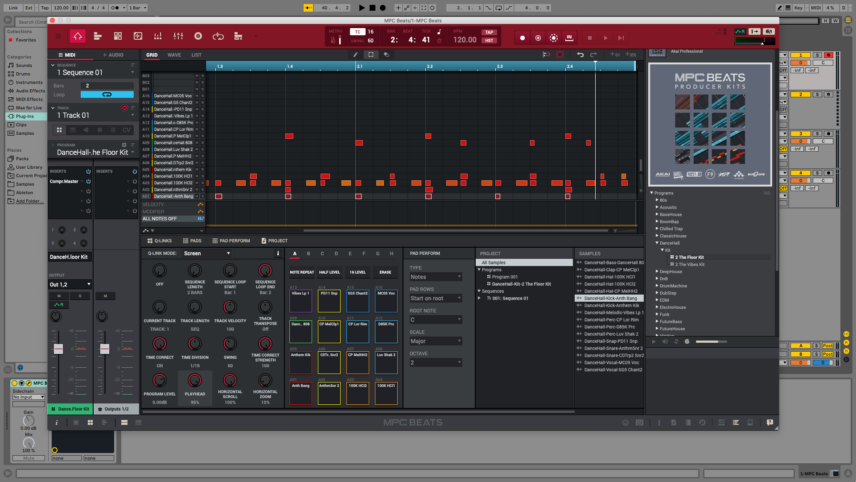This screenshot has width=856, height=482.
Task: Toggle Compr.Master insert power button
Action: coord(88,181)
